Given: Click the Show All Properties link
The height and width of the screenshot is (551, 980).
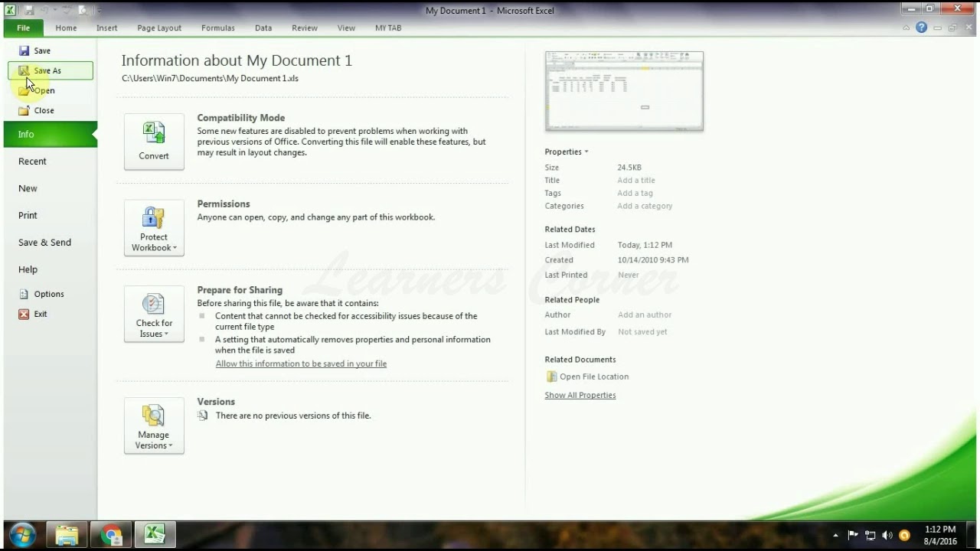Looking at the screenshot, I should click(x=580, y=396).
